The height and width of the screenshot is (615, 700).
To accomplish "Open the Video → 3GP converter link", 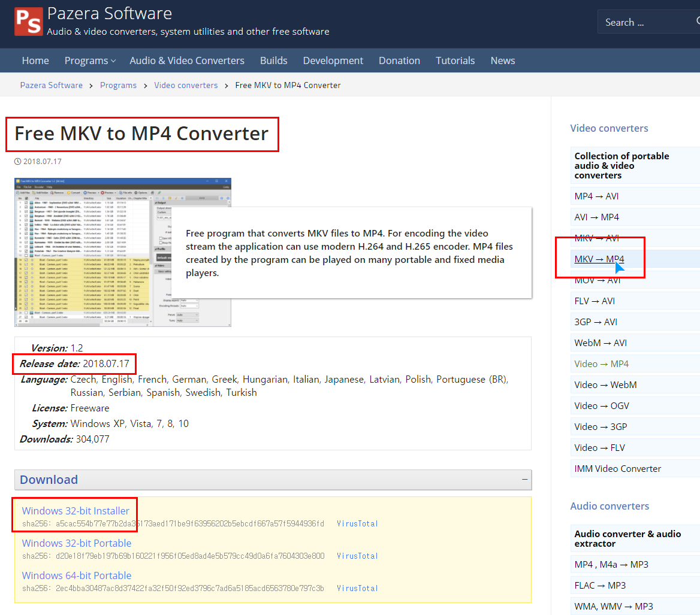I will pos(601,427).
